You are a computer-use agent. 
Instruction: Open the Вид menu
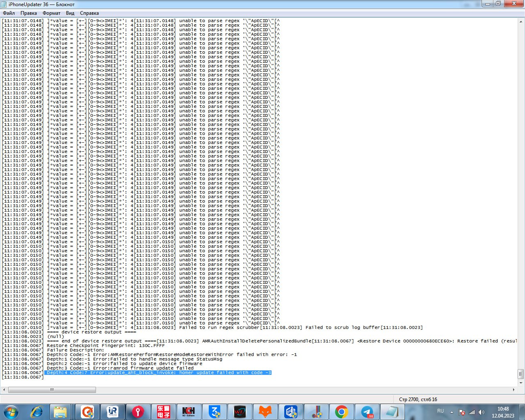coord(70,13)
